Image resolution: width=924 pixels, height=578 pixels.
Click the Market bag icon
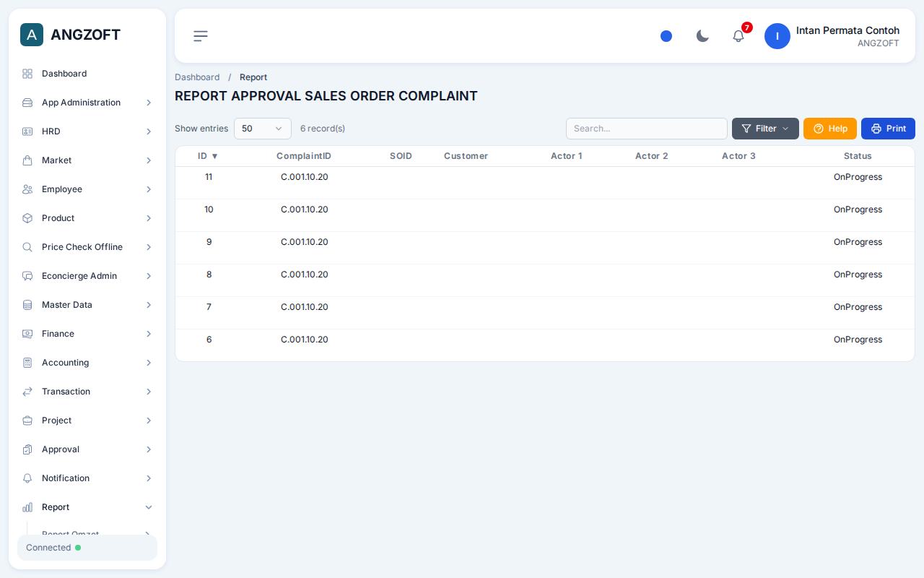[27, 160]
